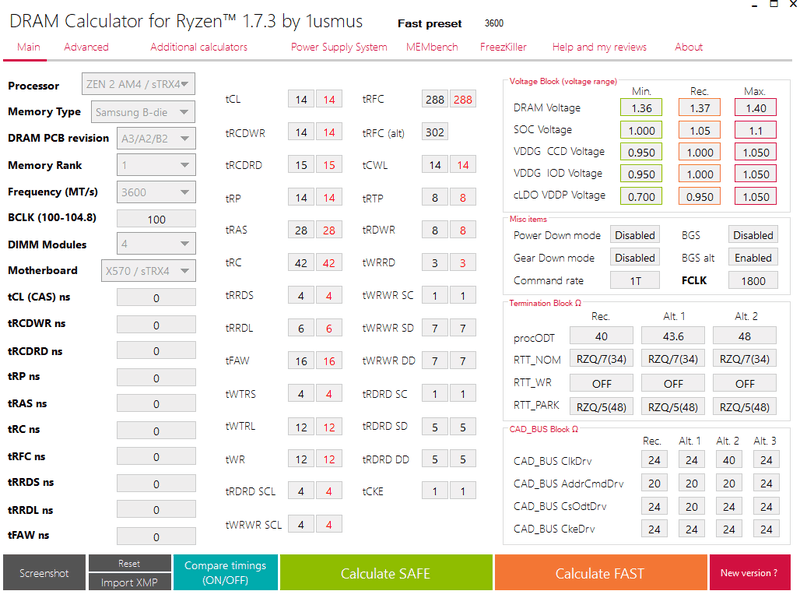Open the About tab
This screenshot has width=800, height=598.
[x=688, y=47]
